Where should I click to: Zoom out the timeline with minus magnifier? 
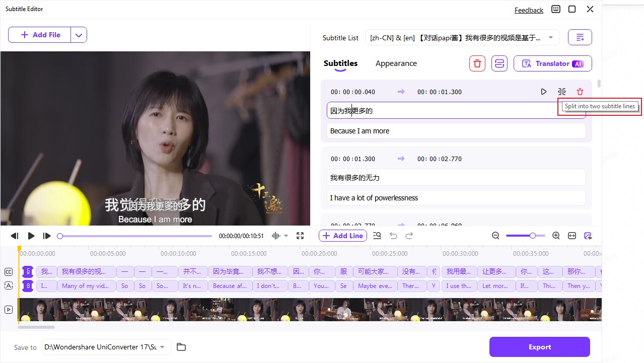coord(495,236)
